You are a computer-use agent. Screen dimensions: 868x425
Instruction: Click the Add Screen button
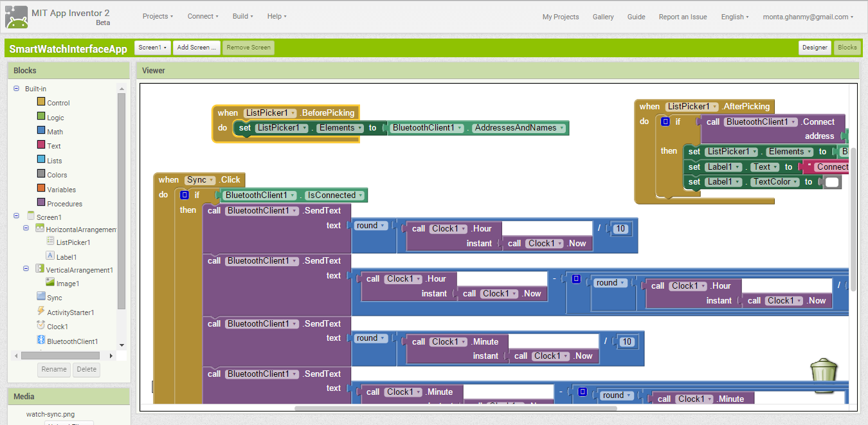(x=197, y=48)
